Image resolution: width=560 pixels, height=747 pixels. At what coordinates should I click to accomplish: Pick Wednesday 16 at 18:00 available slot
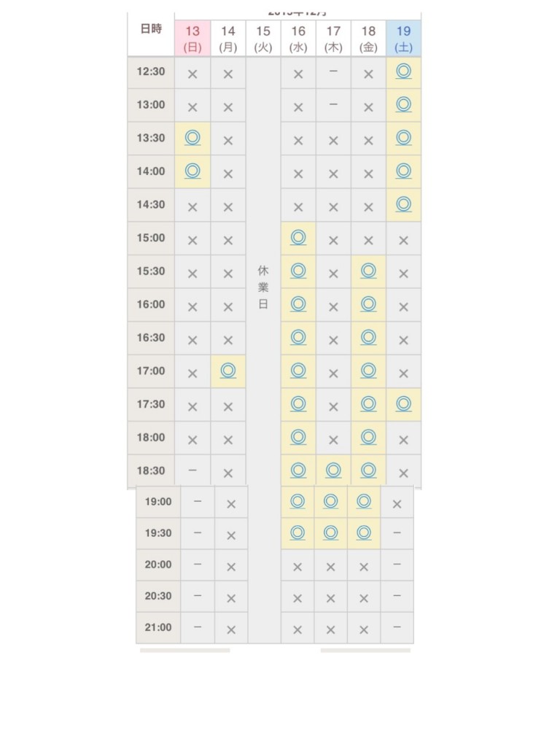point(298,438)
